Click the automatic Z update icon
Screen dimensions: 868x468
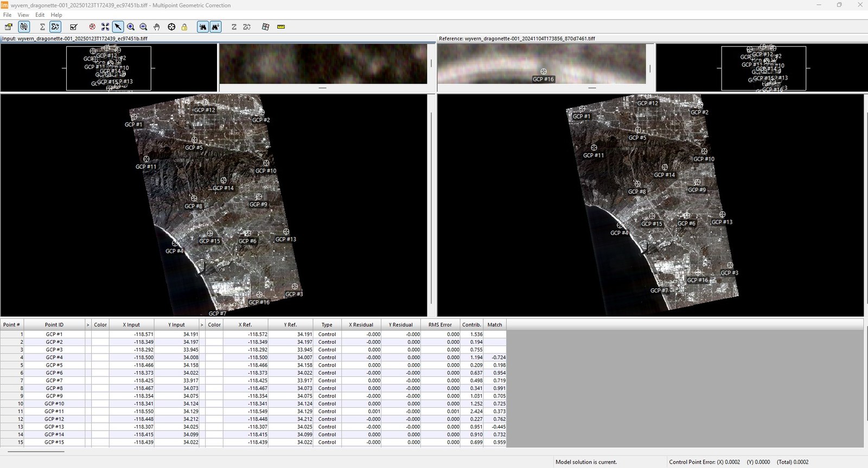[x=247, y=27]
